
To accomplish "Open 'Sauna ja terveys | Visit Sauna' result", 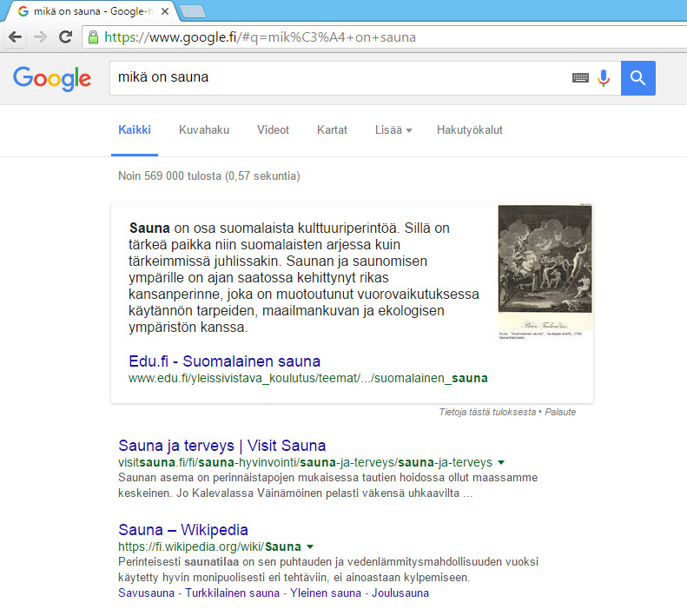I will (222, 446).
